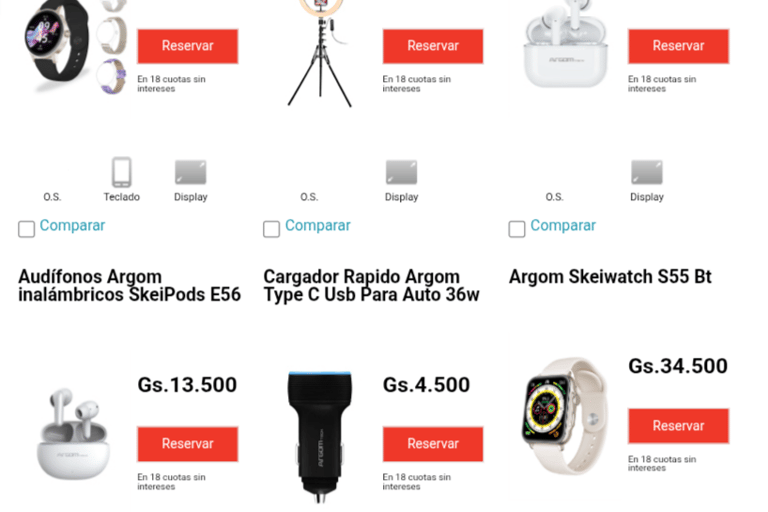Screen dimensions: 768x512
Task: Reserve the Audífonos Argom SkeiPods E56
Action: point(188,444)
